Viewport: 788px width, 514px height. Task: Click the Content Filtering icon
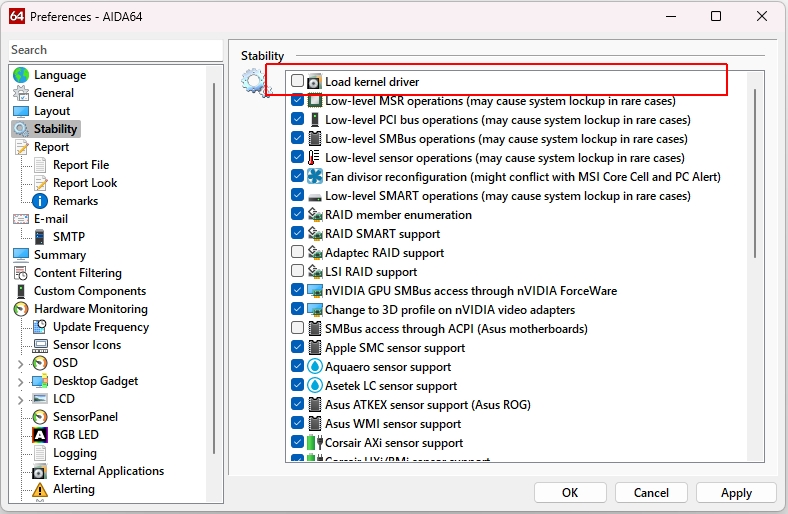coord(21,273)
